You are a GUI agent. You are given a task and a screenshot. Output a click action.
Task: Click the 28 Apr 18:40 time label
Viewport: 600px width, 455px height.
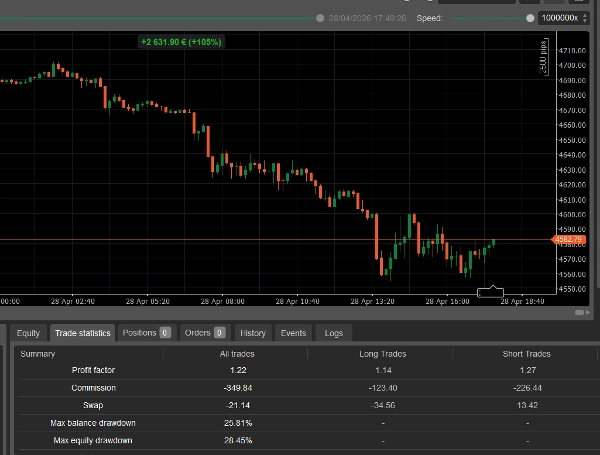coord(522,302)
